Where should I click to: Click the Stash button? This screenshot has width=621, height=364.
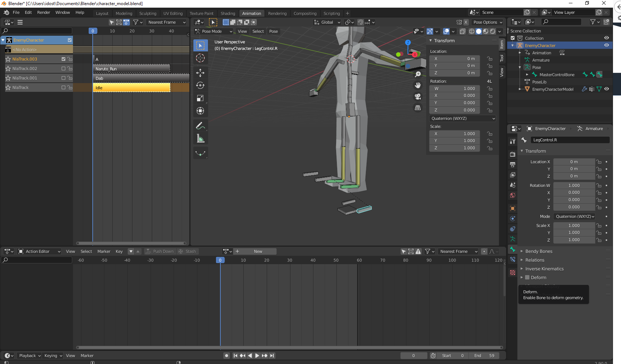pyautogui.click(x=187, y=251)
